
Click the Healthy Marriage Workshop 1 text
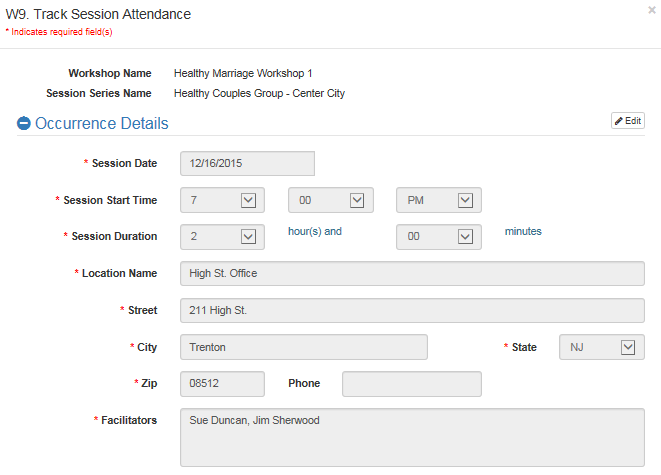(243, 73)
